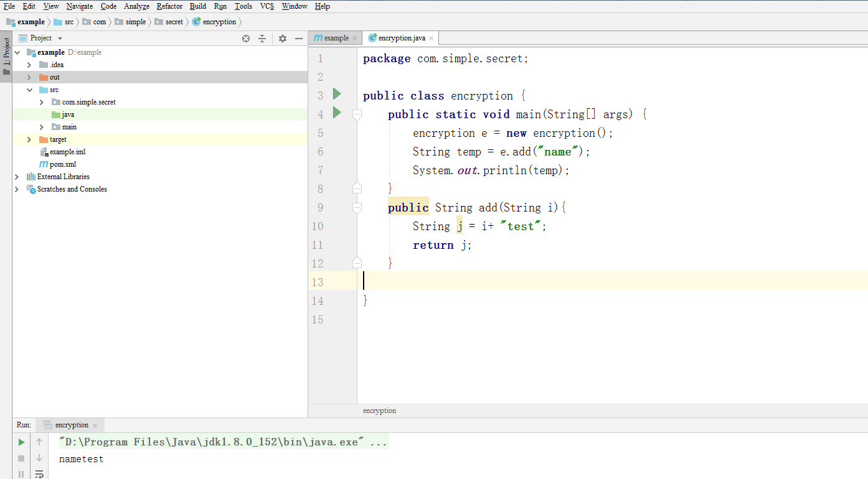868x479 pixels.
Task: Rerun encryption with green play button
Action: click(21, 442)
